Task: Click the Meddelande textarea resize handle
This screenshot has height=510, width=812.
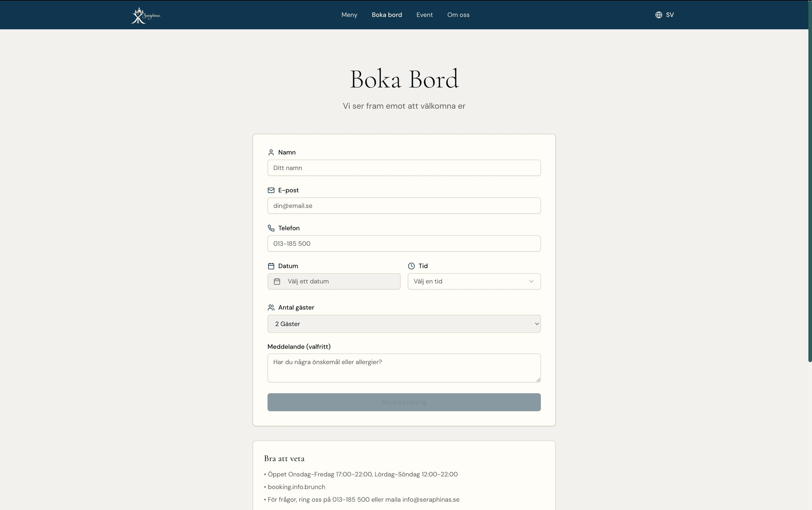Action: (x=538, y=380)
